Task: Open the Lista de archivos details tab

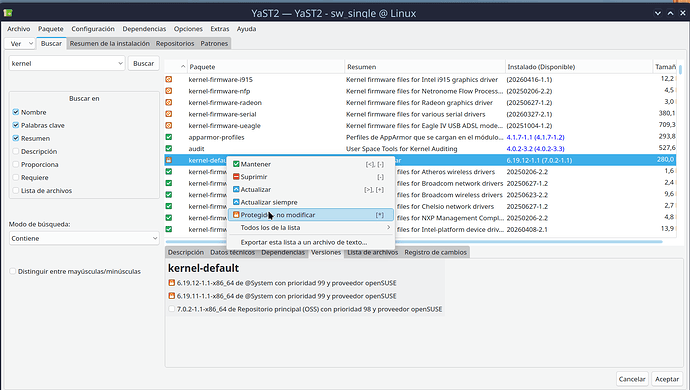Action: [373, 252]
